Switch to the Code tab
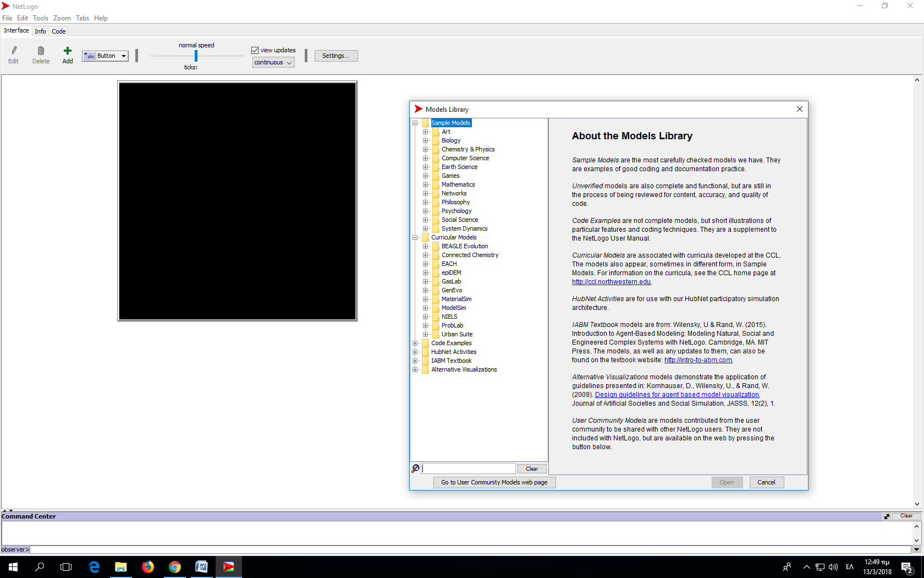This screenshot has width=924, height=578. coord(59,31)
